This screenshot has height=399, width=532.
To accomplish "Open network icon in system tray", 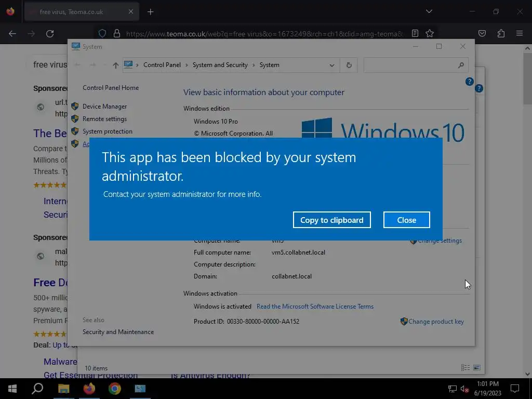I will coord(453,389).
